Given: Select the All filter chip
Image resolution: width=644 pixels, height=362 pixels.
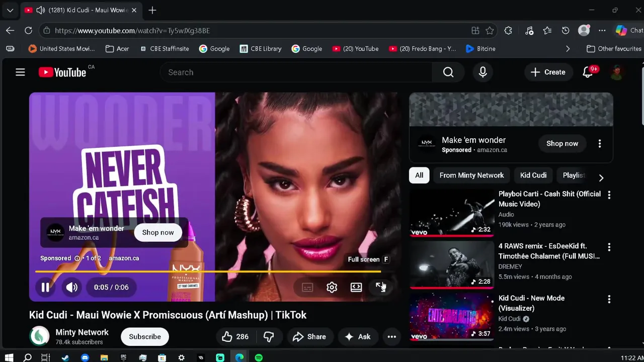Looking at the screenshot, I should pyautogui.click(x=419, y=175).
